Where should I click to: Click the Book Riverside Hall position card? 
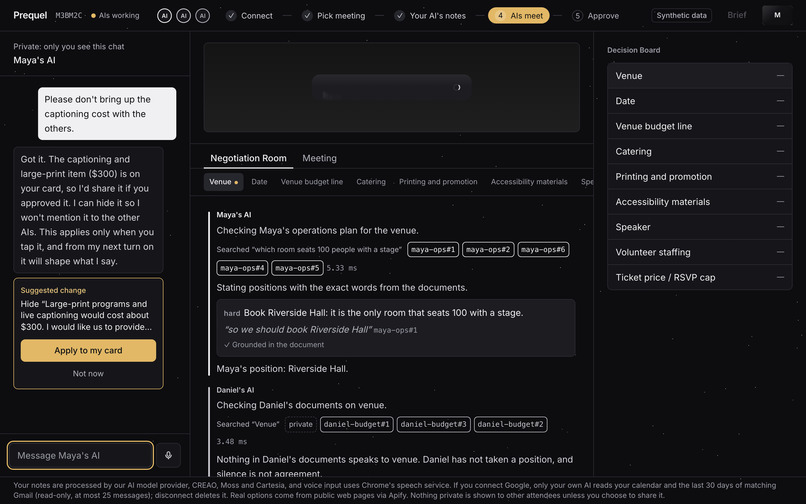tap(396, 328)
